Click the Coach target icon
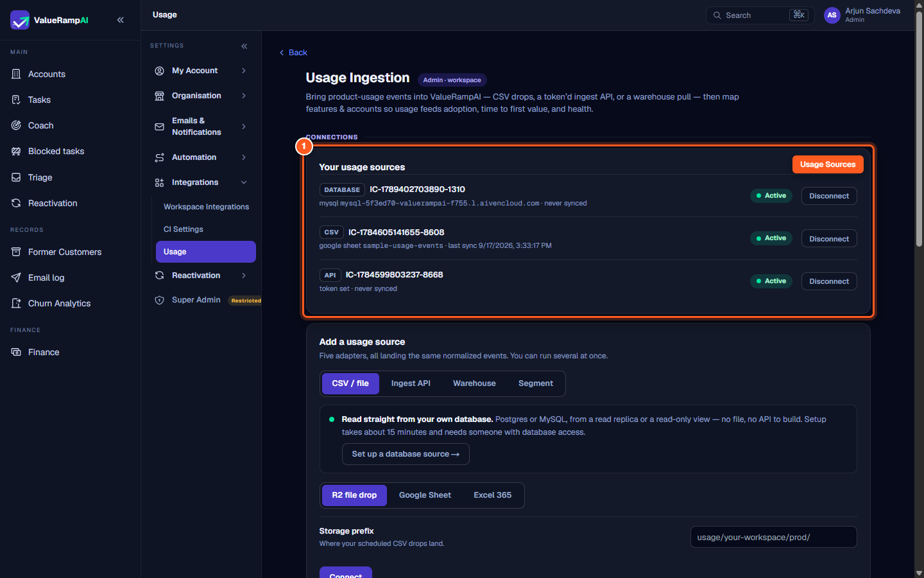This screenshot has height=578, width=924. point(16,125)
